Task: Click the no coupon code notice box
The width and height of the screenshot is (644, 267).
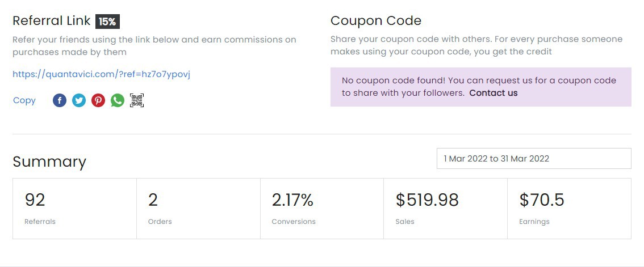Action: (x=481, y=87)
